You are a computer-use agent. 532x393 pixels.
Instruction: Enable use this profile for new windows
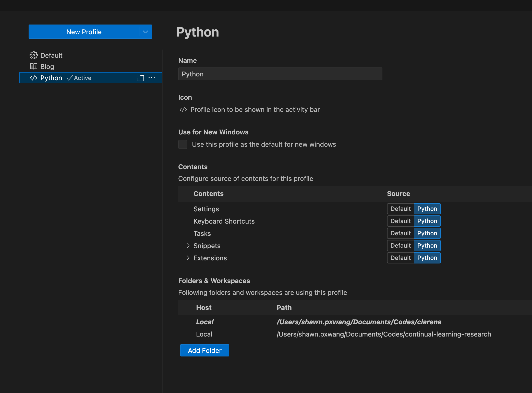tap(183, 144)
